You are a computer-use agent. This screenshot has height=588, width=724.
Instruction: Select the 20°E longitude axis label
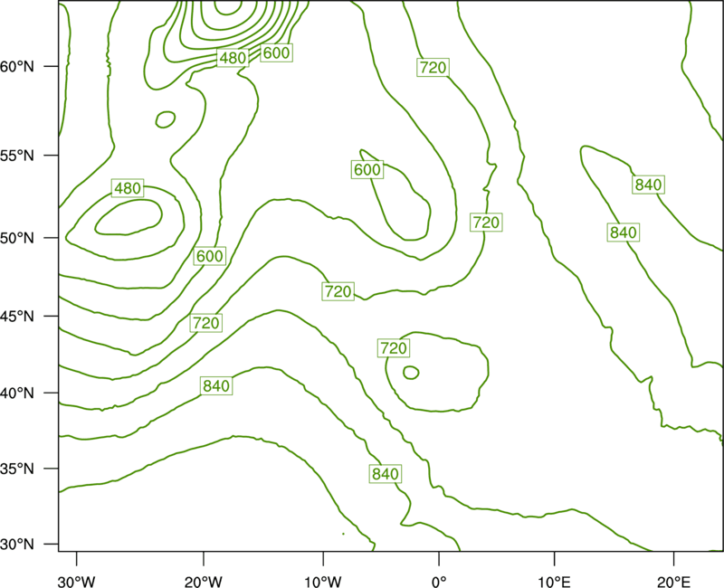(x=673, y=582)
